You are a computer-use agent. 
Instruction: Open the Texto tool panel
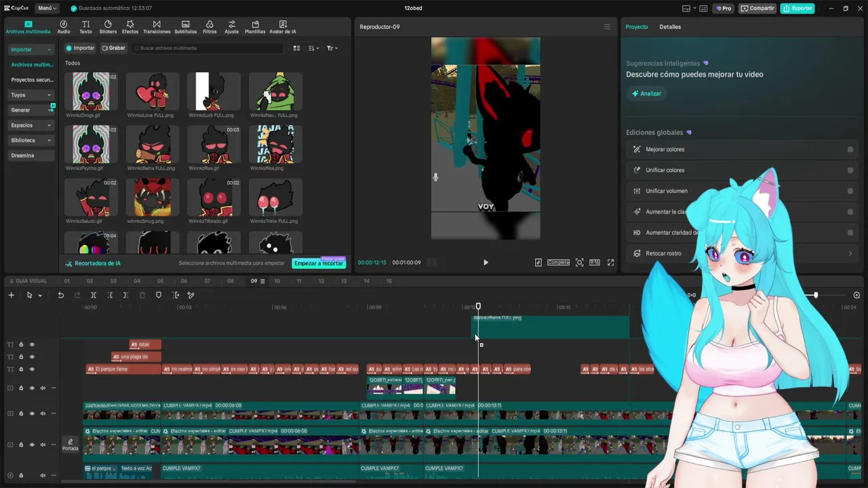pyautogui.click(x=85, y=27)
